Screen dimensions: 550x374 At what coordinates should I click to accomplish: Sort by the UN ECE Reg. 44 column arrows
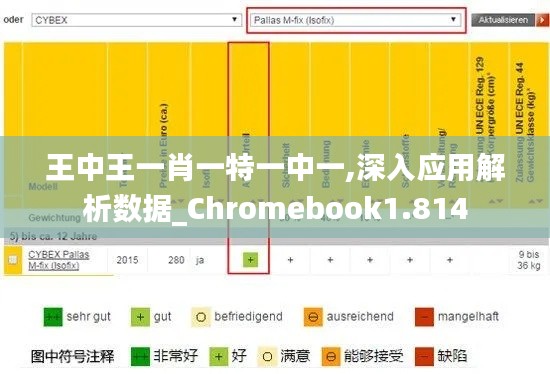536,201
